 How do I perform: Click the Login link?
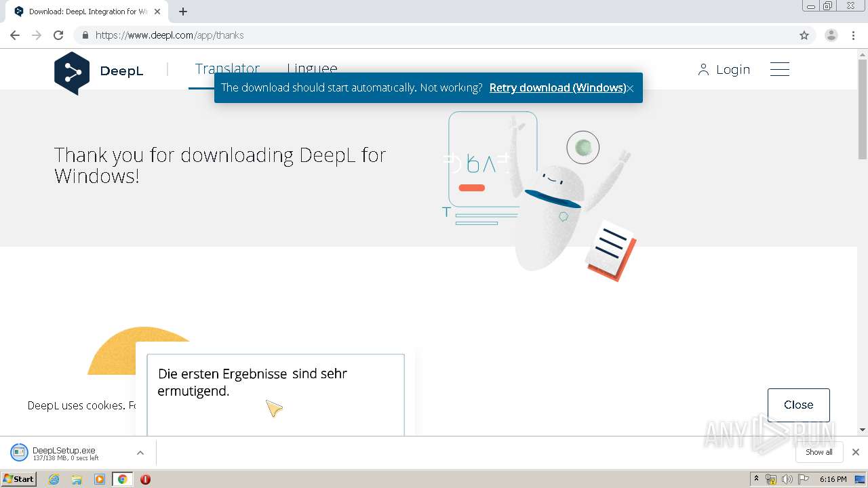coord(733,70)
